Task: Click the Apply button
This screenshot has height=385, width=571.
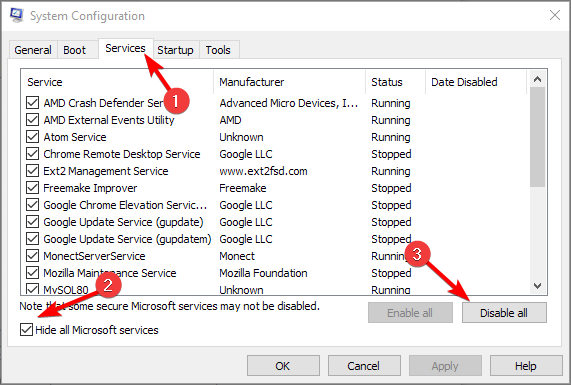Action: 445,366
